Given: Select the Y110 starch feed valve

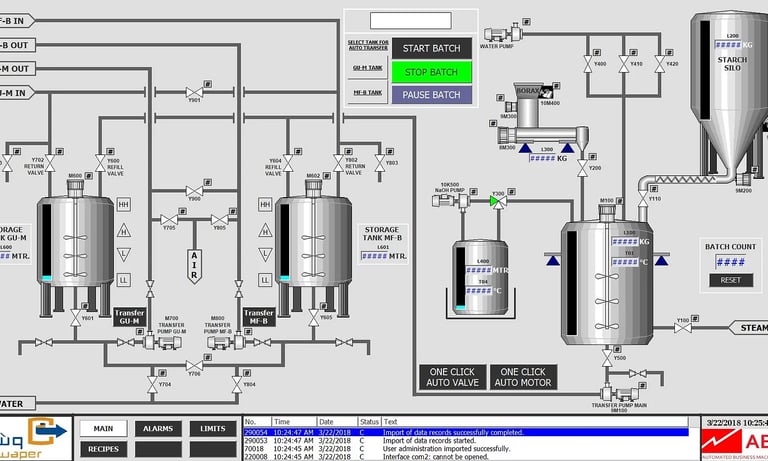Looking at the screenshot, I should tap(643, 199).
